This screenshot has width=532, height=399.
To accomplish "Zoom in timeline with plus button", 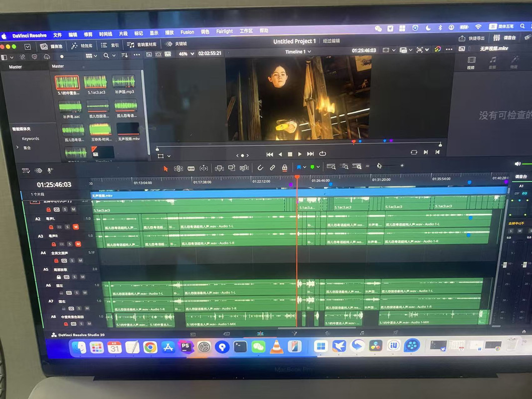I will click(402, 166).
